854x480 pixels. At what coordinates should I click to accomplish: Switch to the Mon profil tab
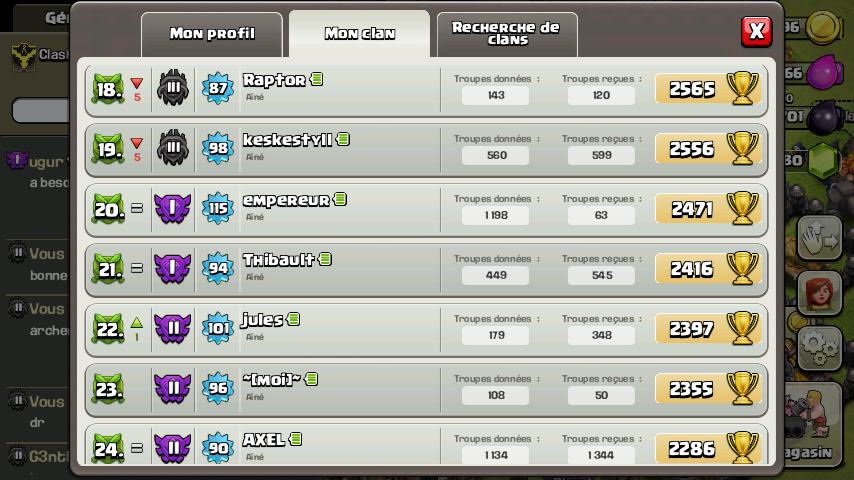[x=212, y=34]
